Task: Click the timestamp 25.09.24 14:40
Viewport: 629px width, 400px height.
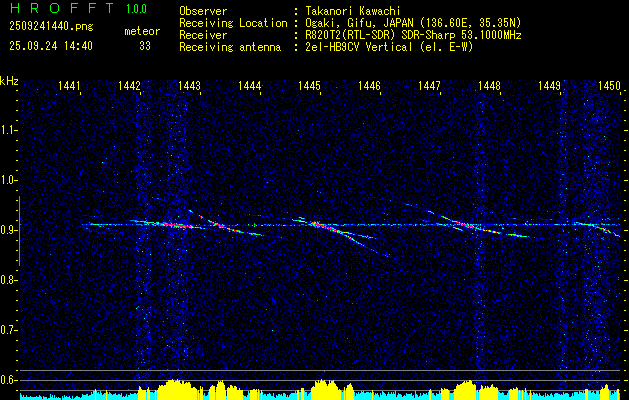Action: pyautogui.click(x=51, y=46)
